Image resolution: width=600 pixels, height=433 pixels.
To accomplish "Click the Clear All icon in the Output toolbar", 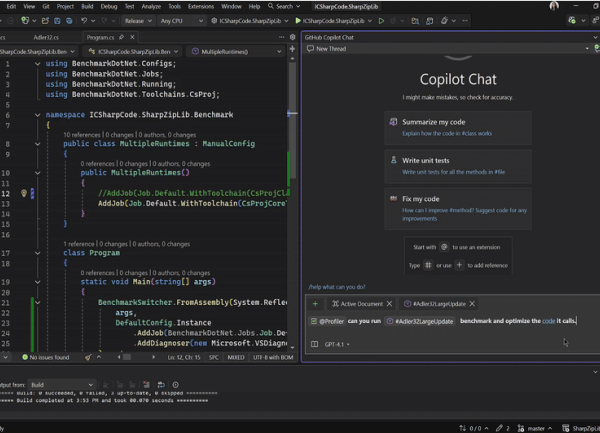I will click(x=146, y=385).
